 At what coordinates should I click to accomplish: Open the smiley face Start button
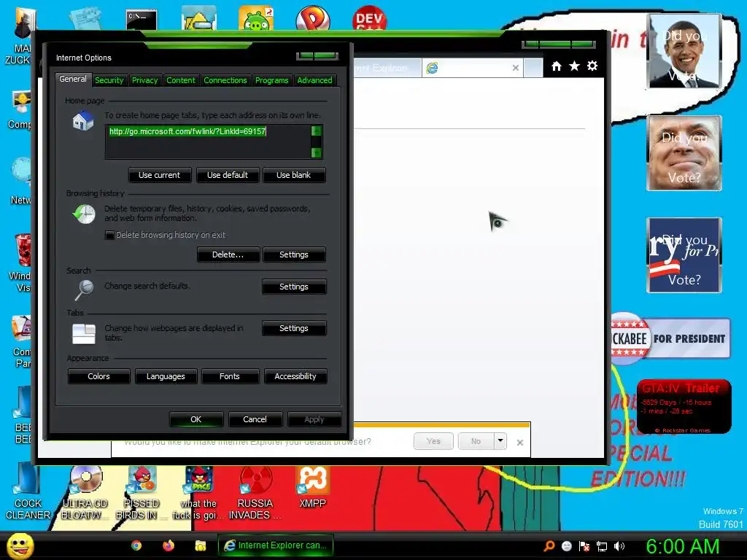coord(20,545)
